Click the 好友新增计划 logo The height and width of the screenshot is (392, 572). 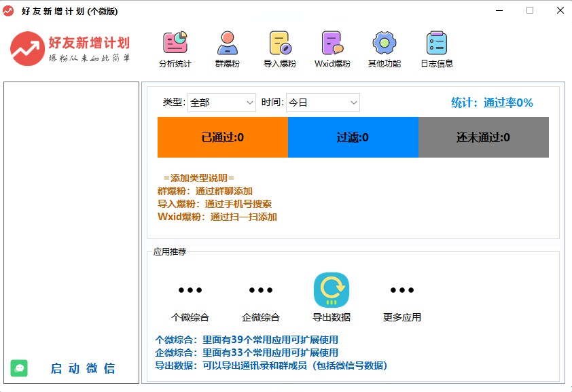(70, 49)
